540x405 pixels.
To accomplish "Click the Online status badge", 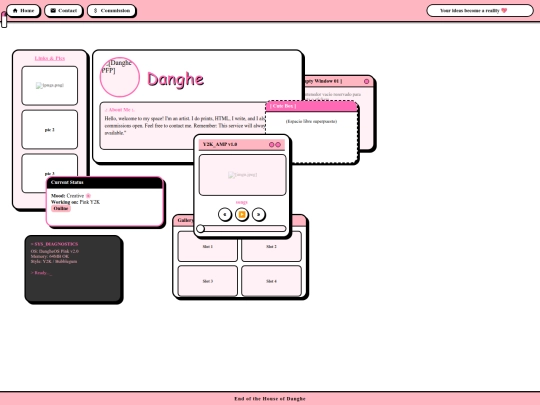I will 61,208.
